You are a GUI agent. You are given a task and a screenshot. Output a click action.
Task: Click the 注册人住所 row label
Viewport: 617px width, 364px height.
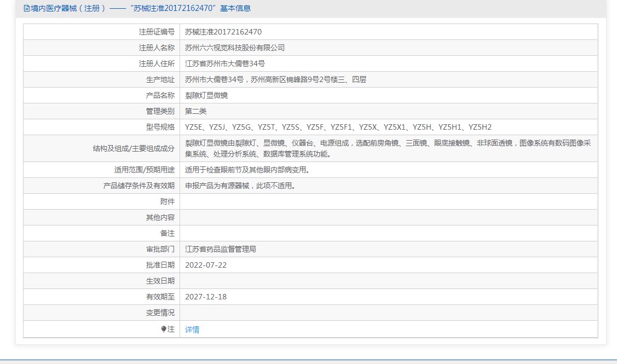pos(157,63)
